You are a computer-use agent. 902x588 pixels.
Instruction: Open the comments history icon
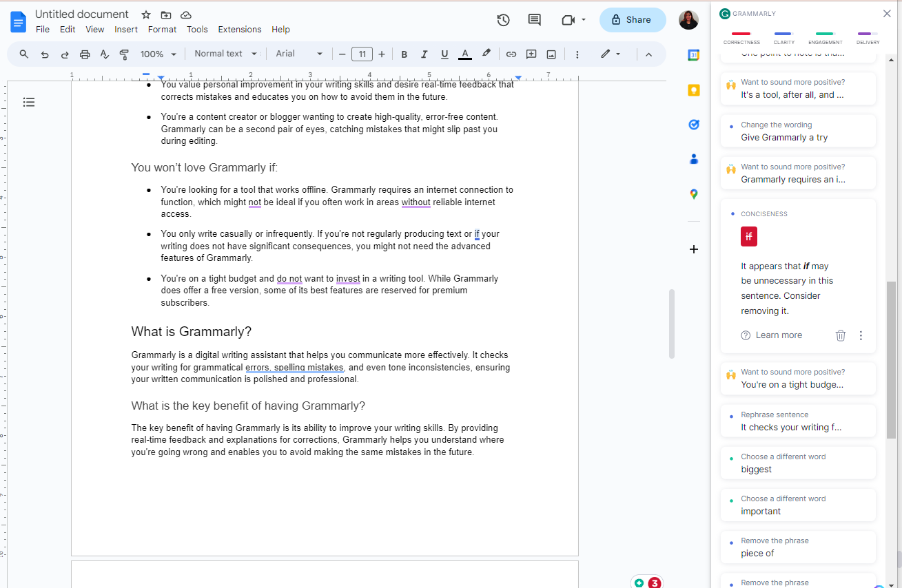pos(535,20)
